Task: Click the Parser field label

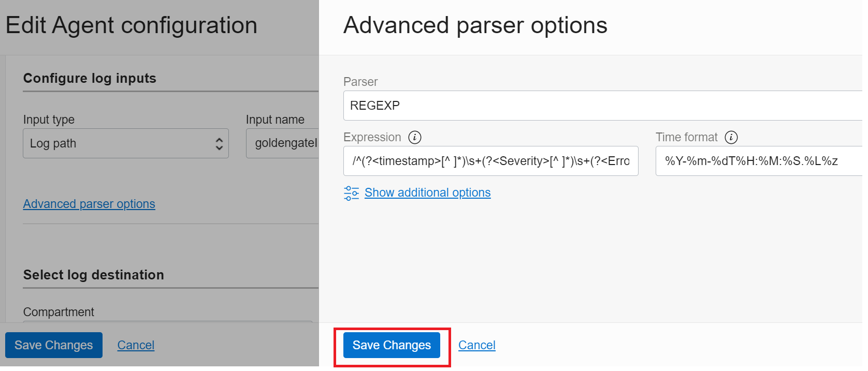Action: [x=360, y=82]
